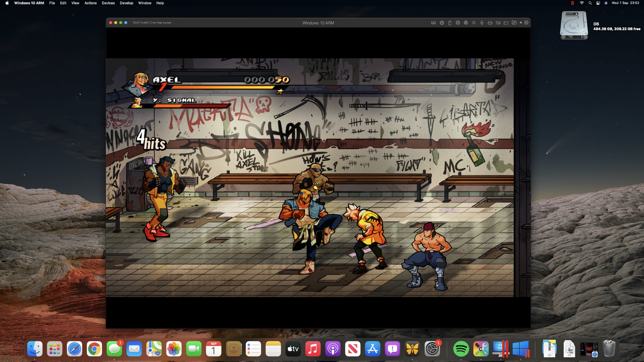Open Finder from the Dock
644x362 pixels.
pos(35,348)
